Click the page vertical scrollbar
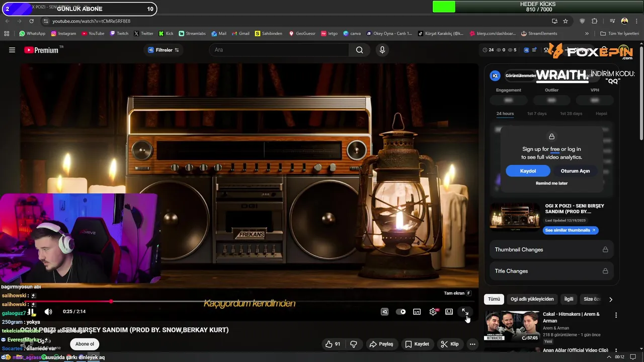The image size is (644, 362). click(x=641, y=93)
